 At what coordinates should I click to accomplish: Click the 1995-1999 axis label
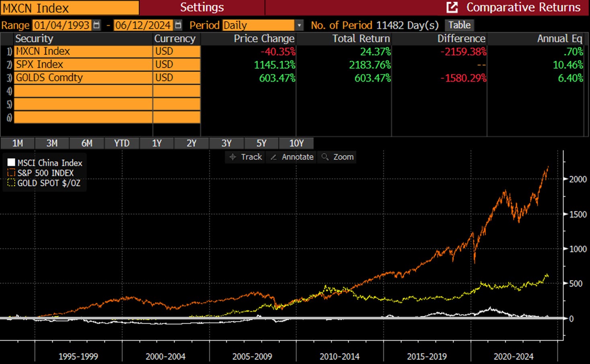click(x=78, y=357)
